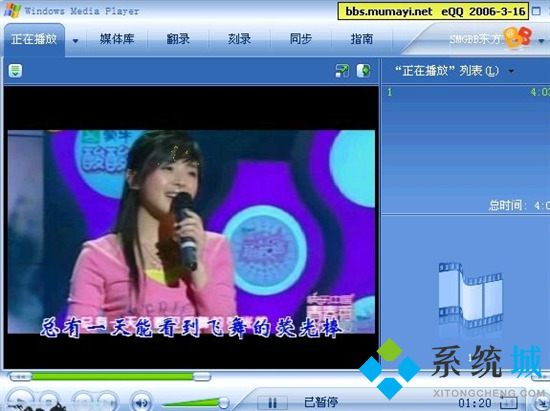Click the Windows Media Player logo icon
550x411 pixels.
[12, 10]
